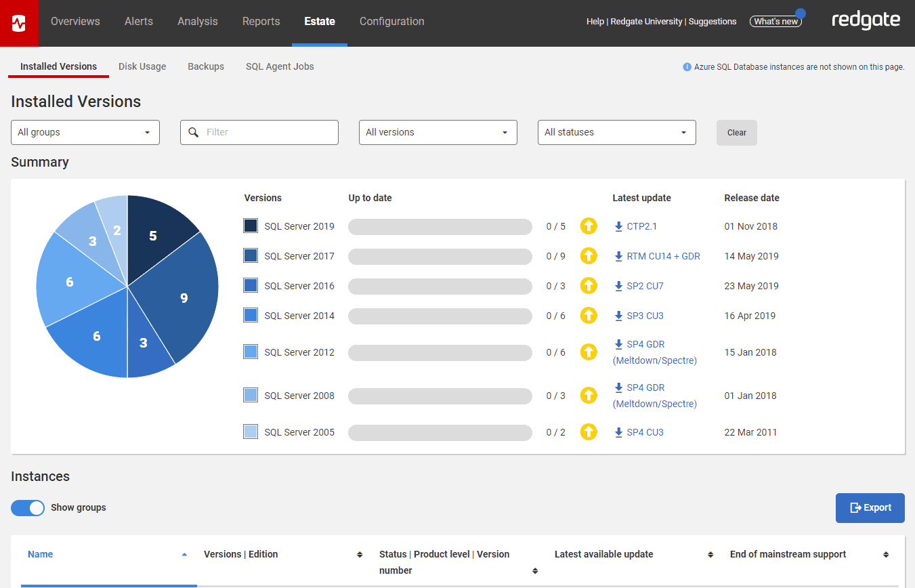Click the SP2 CU7 update link
This screenshot has width=915, height=588.
(x=645, y=286)
